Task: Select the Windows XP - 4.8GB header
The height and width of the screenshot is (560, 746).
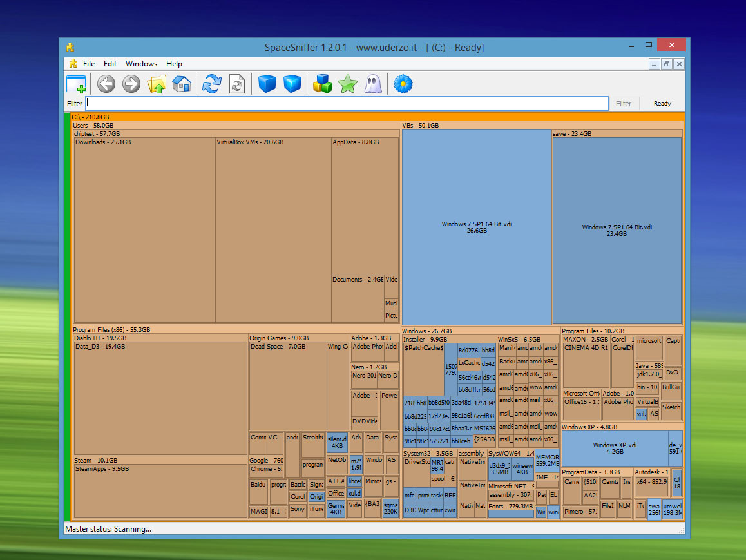Action: 622,427
